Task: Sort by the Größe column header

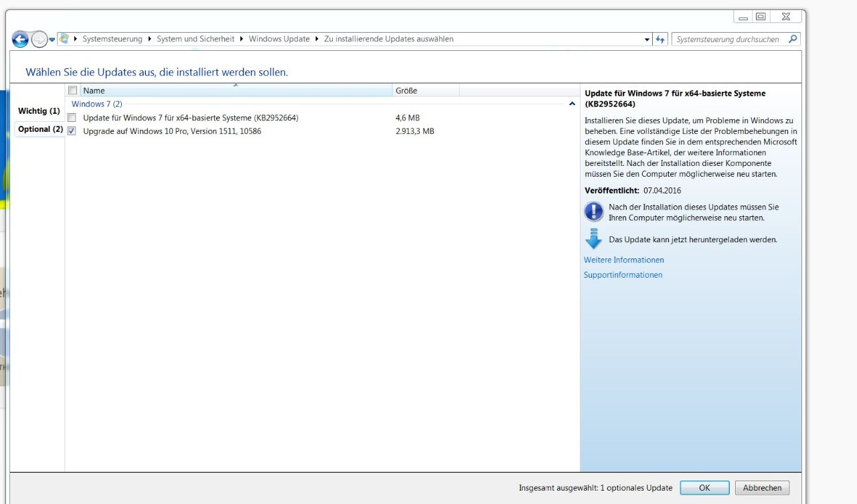Action: point(426,90)
